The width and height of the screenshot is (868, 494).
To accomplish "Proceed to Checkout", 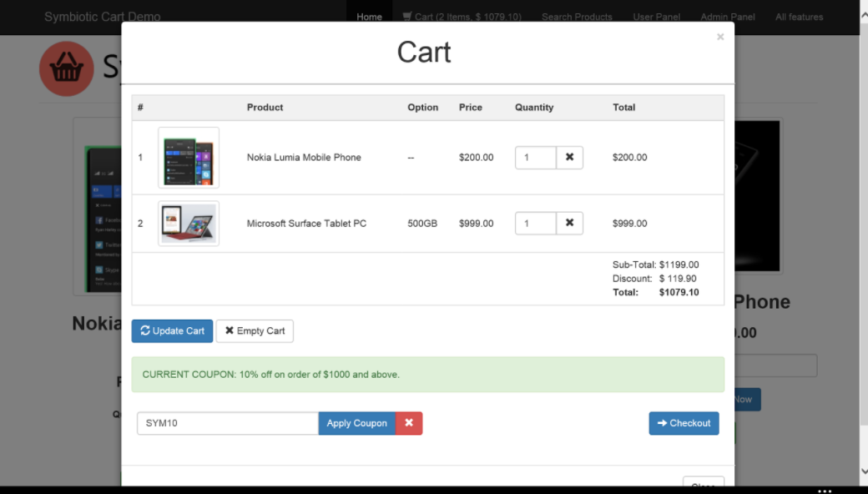I will [684, 423].
